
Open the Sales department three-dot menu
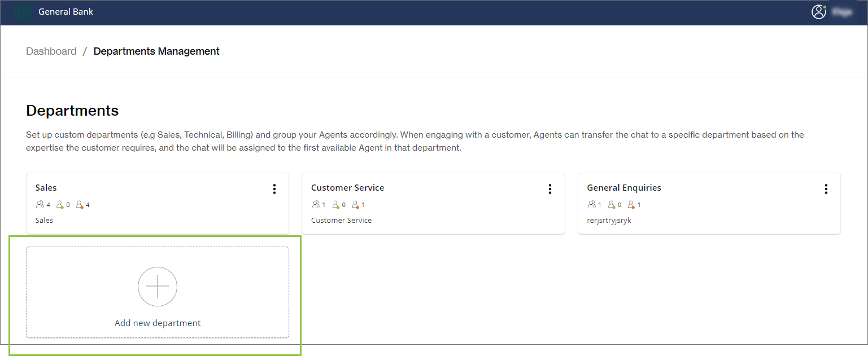point(274,189)
